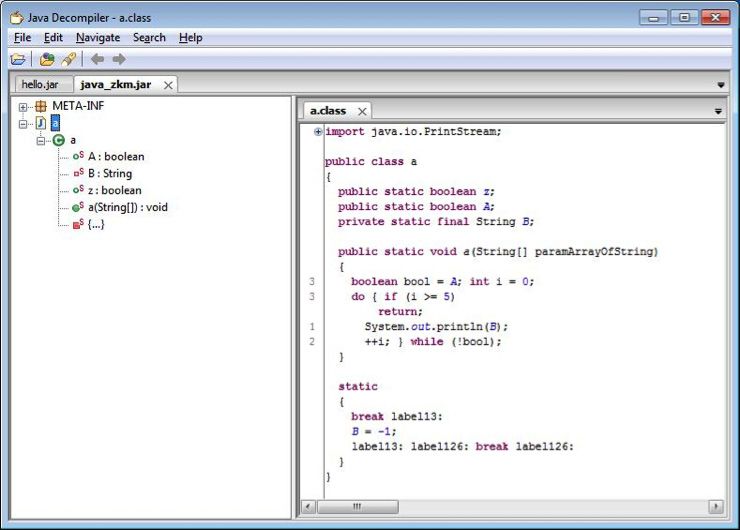This screenshot has width=740, height=530.
Task: Click the Open Type toolbar icon
Action: pyautogui.click(x=46, y=59)
